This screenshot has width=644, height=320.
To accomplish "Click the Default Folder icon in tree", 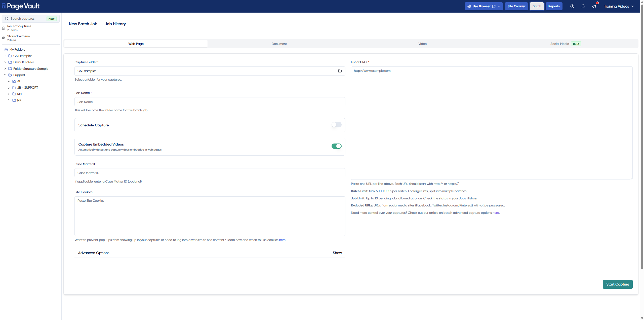I will click(x=10, y=62).
